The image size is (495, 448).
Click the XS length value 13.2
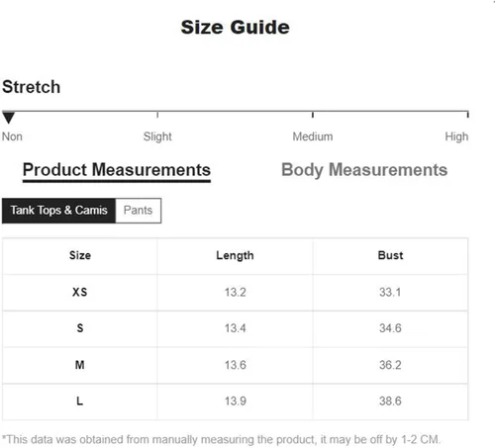pyautogui.click(x=236, y=293)
